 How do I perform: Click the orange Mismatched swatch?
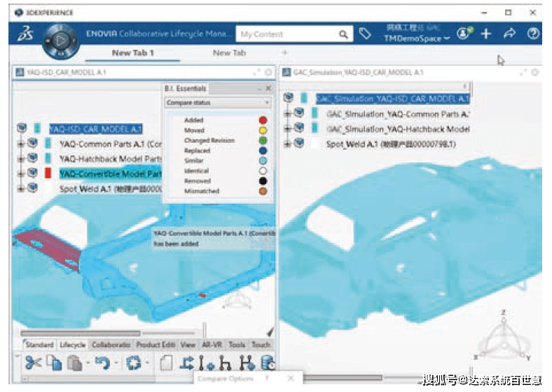coord(263,191)
